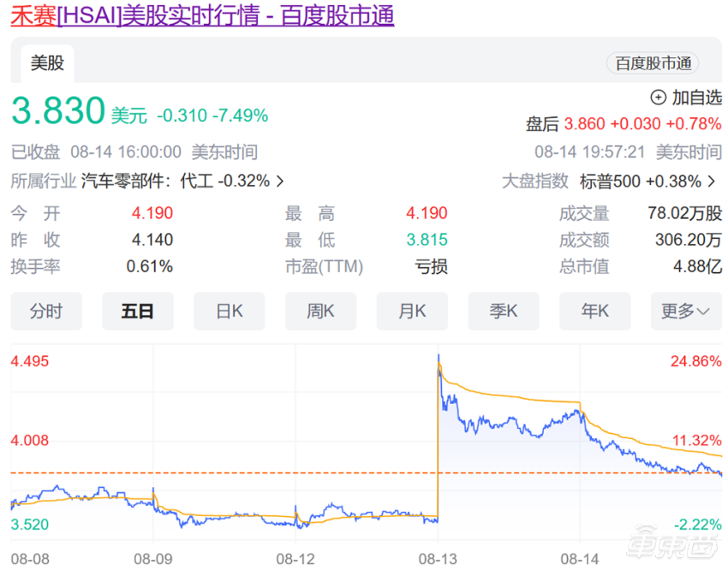Expand industry details chevron after -0.32%
Screen dimensions: 728x570
tap(280, 181)
